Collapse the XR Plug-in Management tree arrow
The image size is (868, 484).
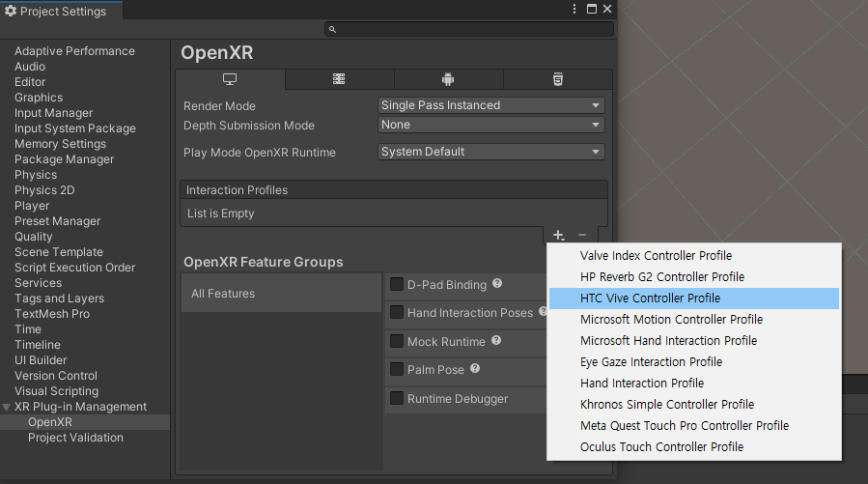[x=7, y=407]
